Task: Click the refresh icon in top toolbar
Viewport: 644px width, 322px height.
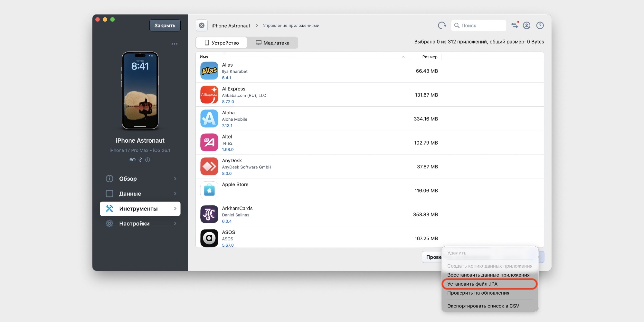Action: (442, 25)
